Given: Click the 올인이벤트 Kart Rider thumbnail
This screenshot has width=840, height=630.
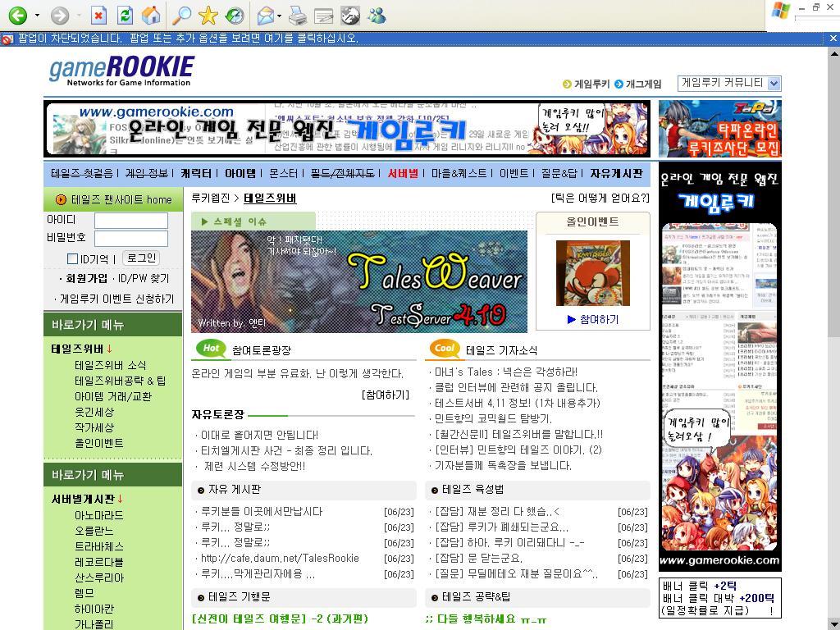Looking at the screenshot, I should click(592, 273).
